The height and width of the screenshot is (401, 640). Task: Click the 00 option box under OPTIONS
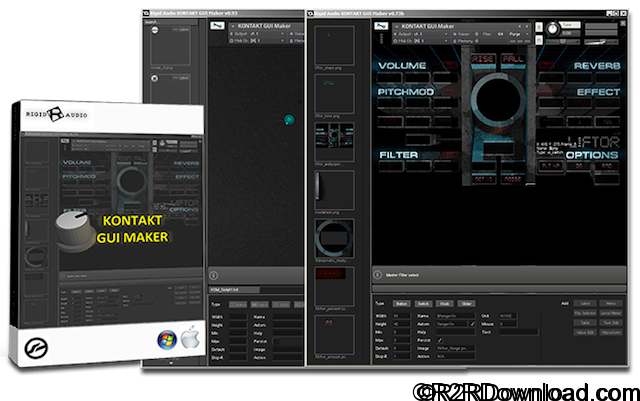579,166
